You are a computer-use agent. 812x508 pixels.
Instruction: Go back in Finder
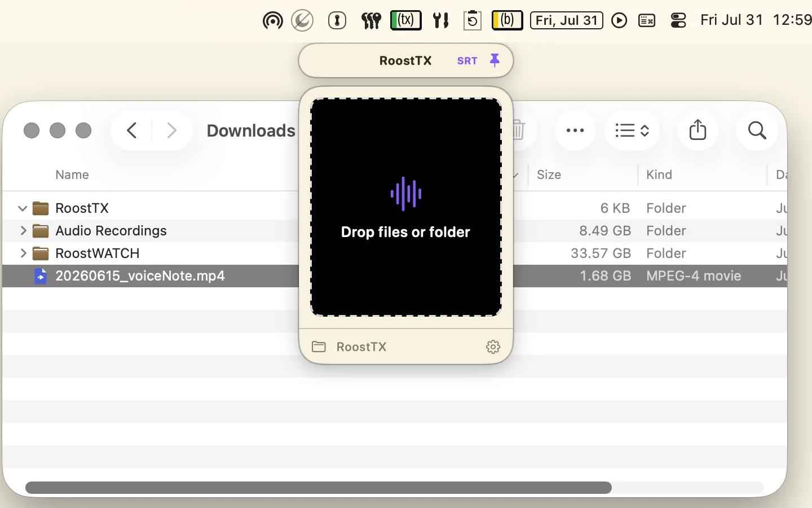pos(132,130)
